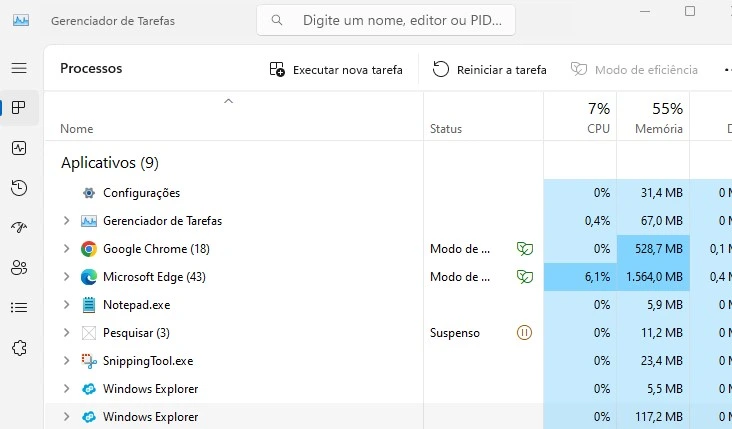Open the Services puzzle sidebar icon
Screen dimensions: 732x429
click(19, 348)
